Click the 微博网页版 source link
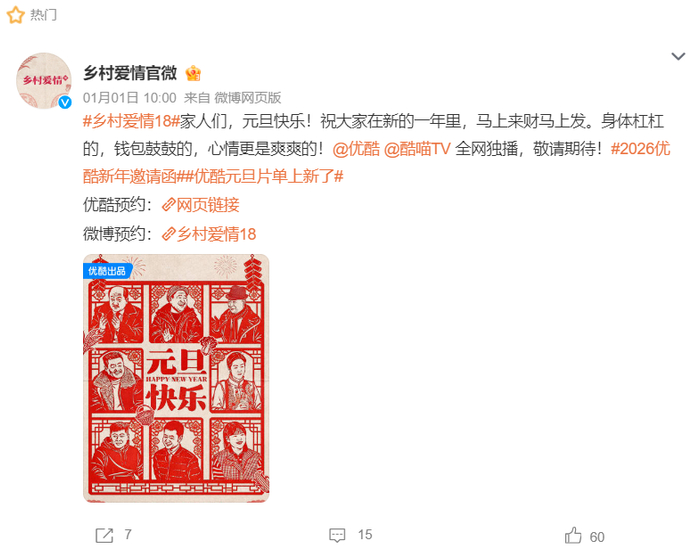The height and width of the screenshot is (549, 700). click(x=248, y=98)
